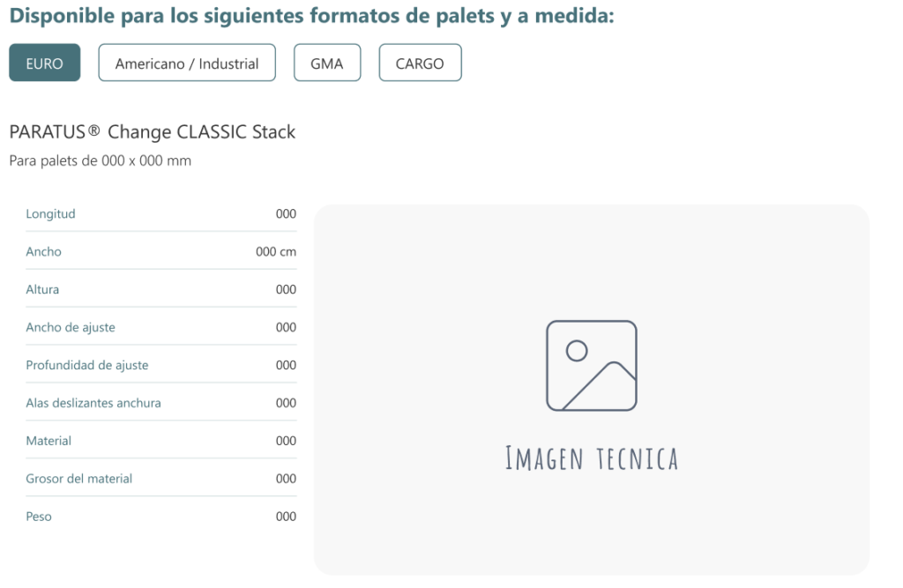Select the 'Ancho de ajuste' label

click(x=71, y=328)
